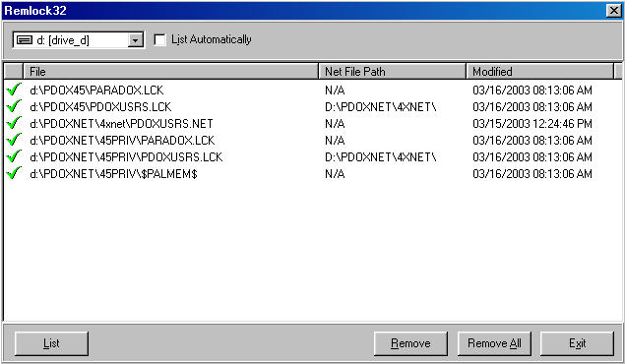Click N/A net path of $PALMEM$ row
The height and width of the screenshot is (364, 625).
pos(335,173)
